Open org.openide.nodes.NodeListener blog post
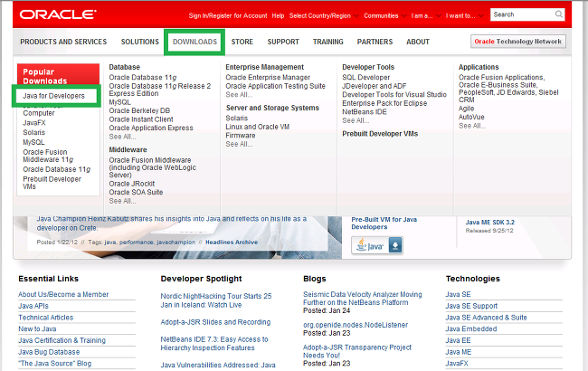 [356, 325]
